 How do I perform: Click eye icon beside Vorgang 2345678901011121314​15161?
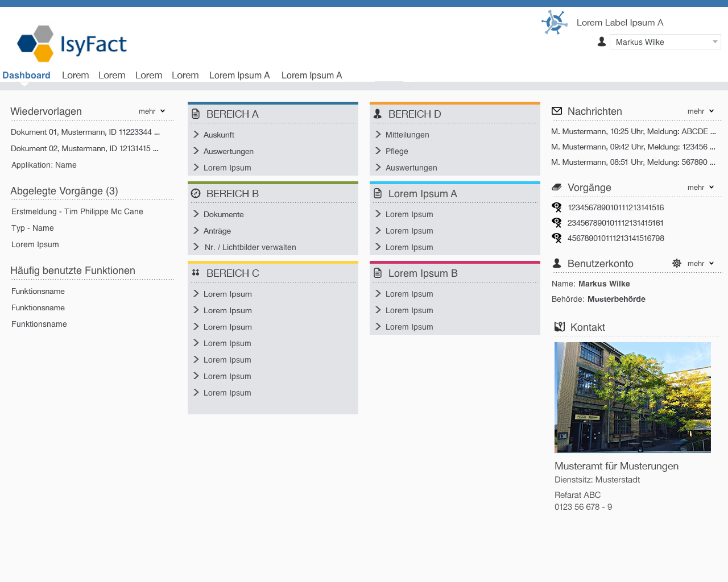coord(557,223)
